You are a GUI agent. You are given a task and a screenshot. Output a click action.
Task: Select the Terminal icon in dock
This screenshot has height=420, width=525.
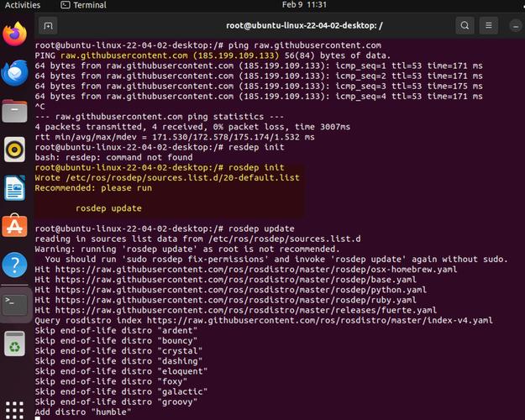pyautogui.click(x=15, y=304)
